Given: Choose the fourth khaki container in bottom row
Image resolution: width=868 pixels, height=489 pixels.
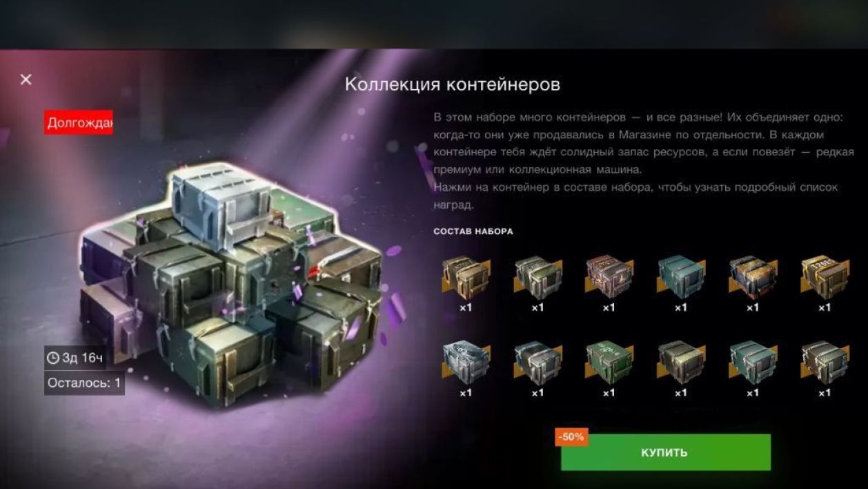Looking at the screenshot, I should 681,363.
